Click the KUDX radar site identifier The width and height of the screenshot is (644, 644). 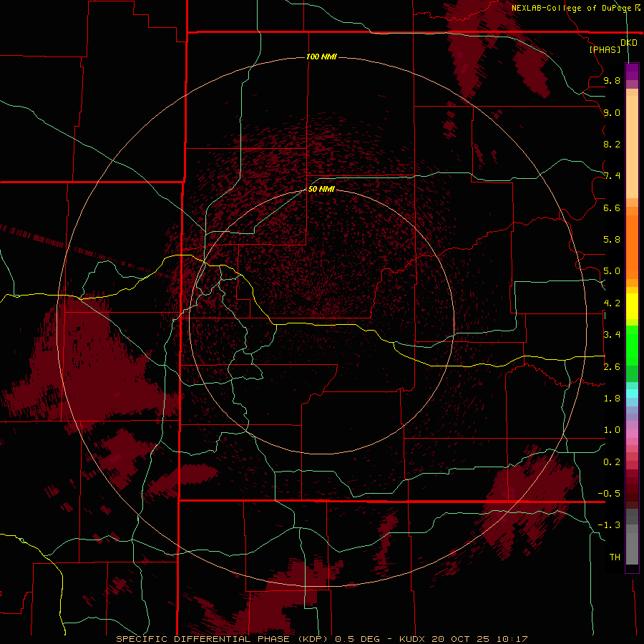(x=412, y=639)
